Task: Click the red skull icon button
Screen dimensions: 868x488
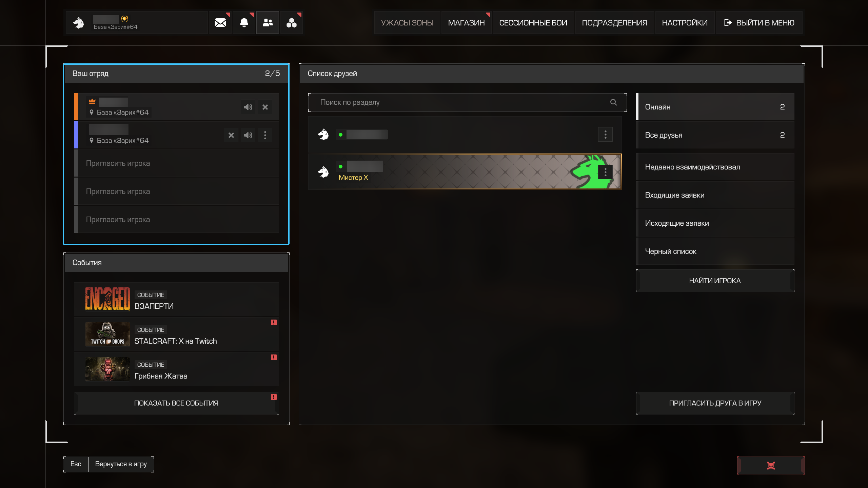Action: 771,465
